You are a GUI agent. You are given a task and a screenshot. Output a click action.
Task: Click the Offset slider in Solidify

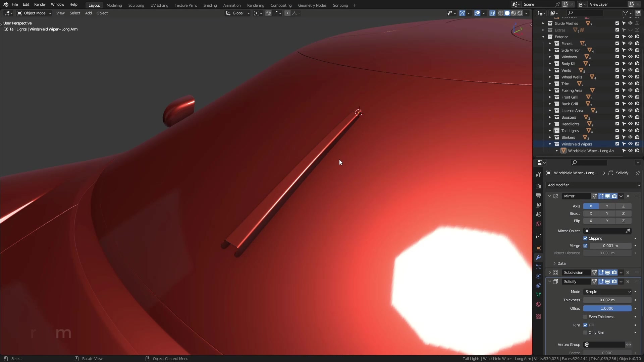607,308
